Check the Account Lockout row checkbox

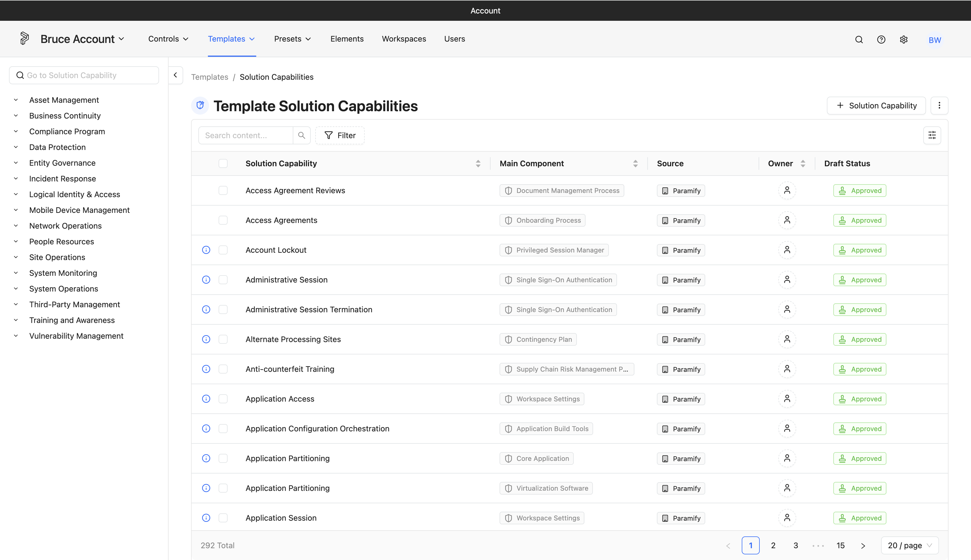[223, 250]
